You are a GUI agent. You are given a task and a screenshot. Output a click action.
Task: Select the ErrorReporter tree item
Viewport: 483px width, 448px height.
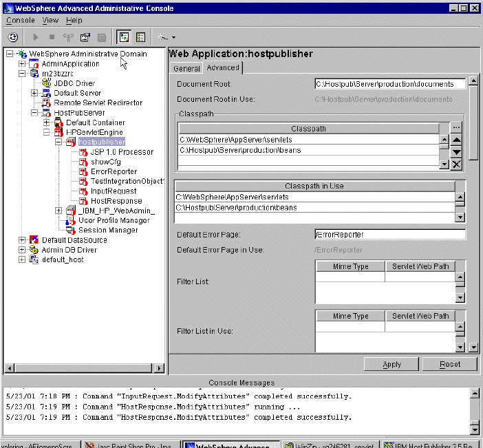[x=114, y=171]
